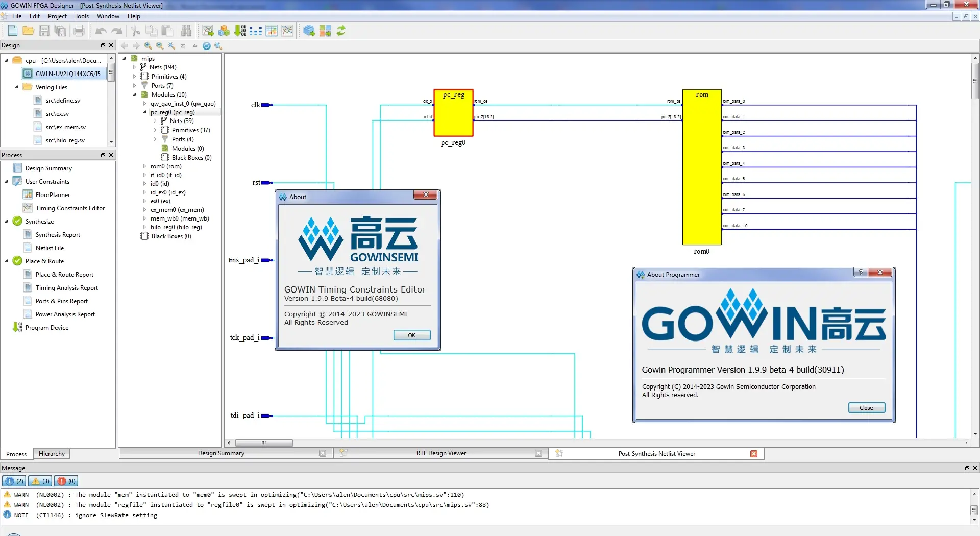Image resolution: width=980 pixels, height=536 pixels.
Task: Collapse the pc_reg0 (pc_reg) module node
Action: (144, 112)
